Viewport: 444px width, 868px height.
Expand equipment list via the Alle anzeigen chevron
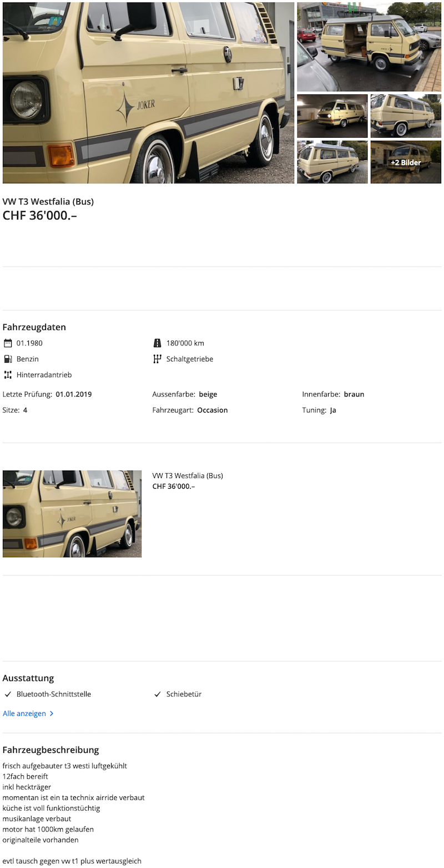tap(52, 714)
